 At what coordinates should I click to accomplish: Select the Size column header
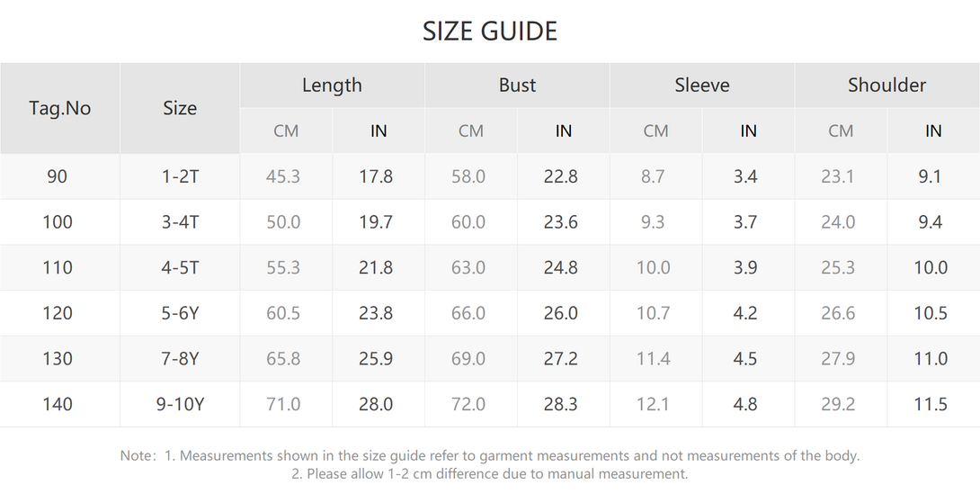click(x=180, y=108)
